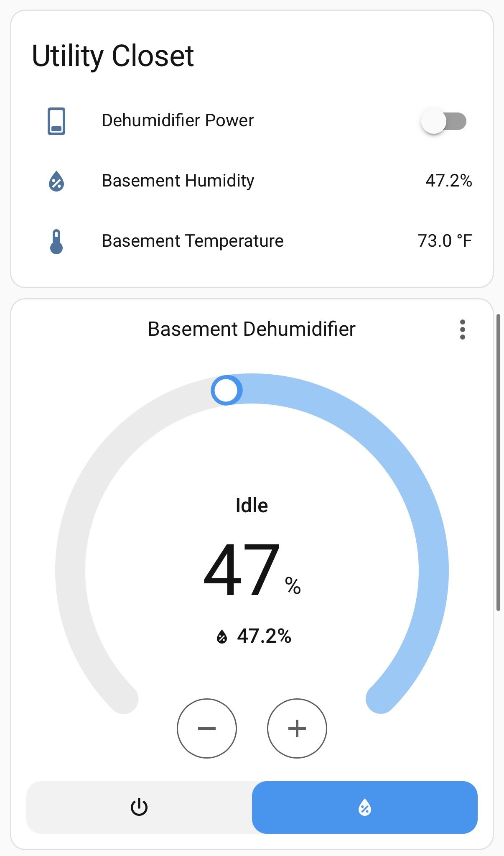Click the small droplet icon beside 47.2%
The width and height of the screenshot is (504, 856).
221,636
